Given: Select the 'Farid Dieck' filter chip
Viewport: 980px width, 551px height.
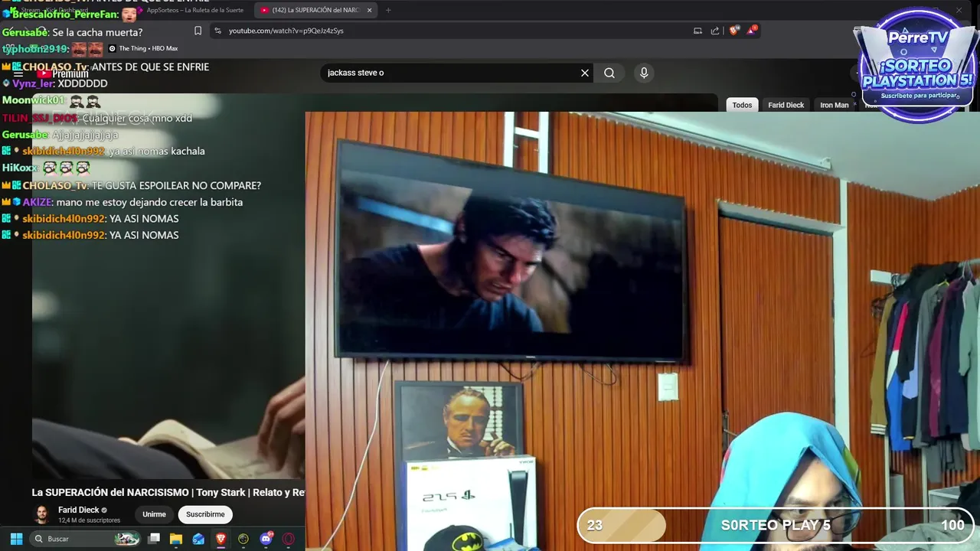Looking at the screenshot, I should coord(786,105).
